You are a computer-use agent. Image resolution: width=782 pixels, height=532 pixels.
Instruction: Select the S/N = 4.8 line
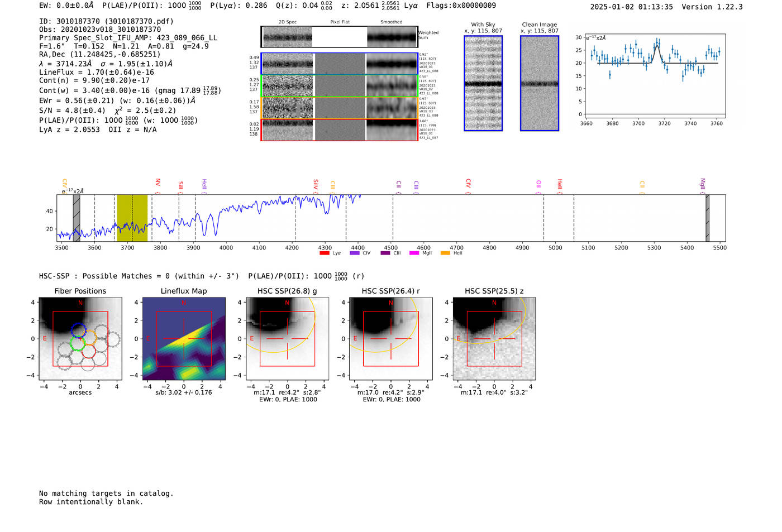[x=107, y=110]
